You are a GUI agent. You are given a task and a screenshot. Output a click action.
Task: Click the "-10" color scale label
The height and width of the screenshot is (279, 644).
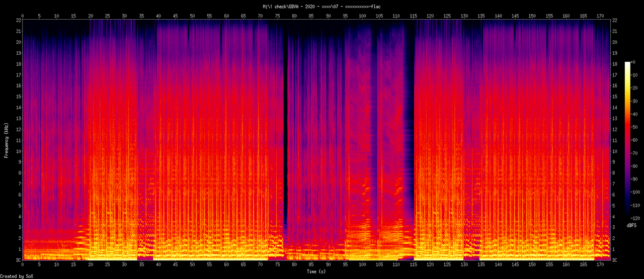pyautogui.click(x=635, y=75)
